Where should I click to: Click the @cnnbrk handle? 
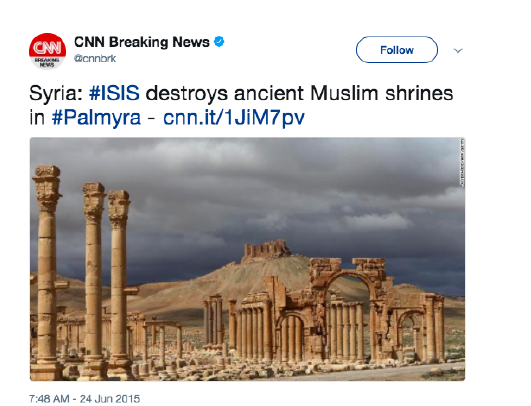coord(95,58)
